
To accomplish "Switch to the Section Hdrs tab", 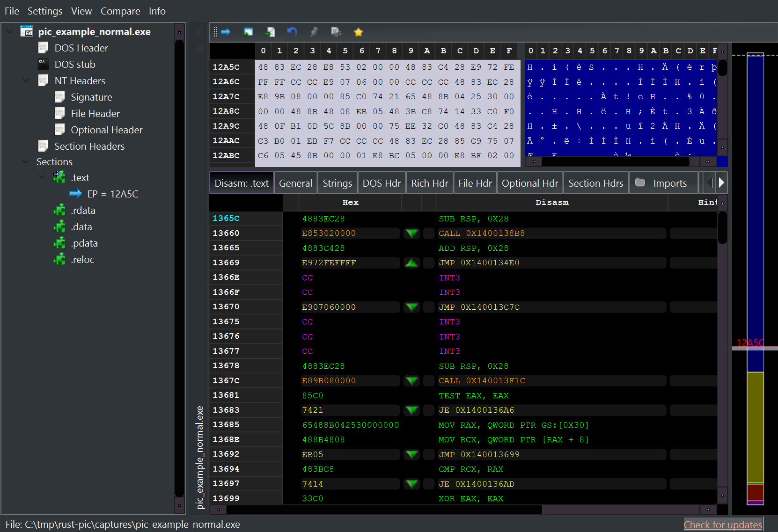I will 595,183.
